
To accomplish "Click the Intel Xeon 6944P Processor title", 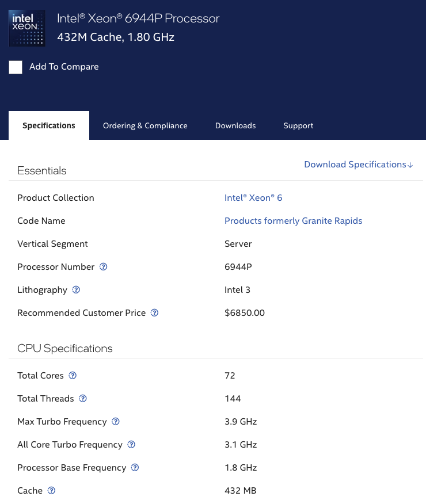I will [x=138, y=18].
